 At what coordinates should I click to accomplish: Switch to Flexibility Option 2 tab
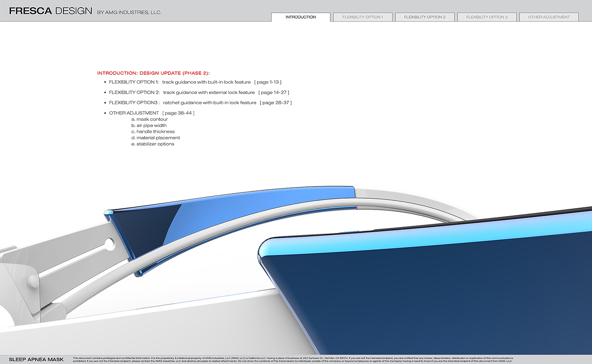425,17
